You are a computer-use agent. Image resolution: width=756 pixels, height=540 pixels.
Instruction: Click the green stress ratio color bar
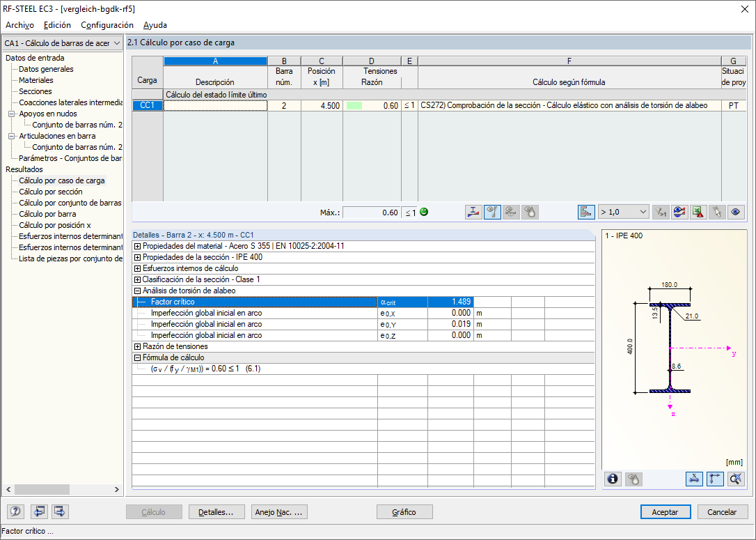pos(354,106)
